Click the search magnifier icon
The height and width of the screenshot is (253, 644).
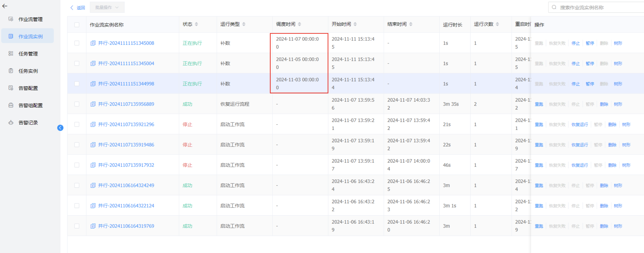click(x=554, y=7)
